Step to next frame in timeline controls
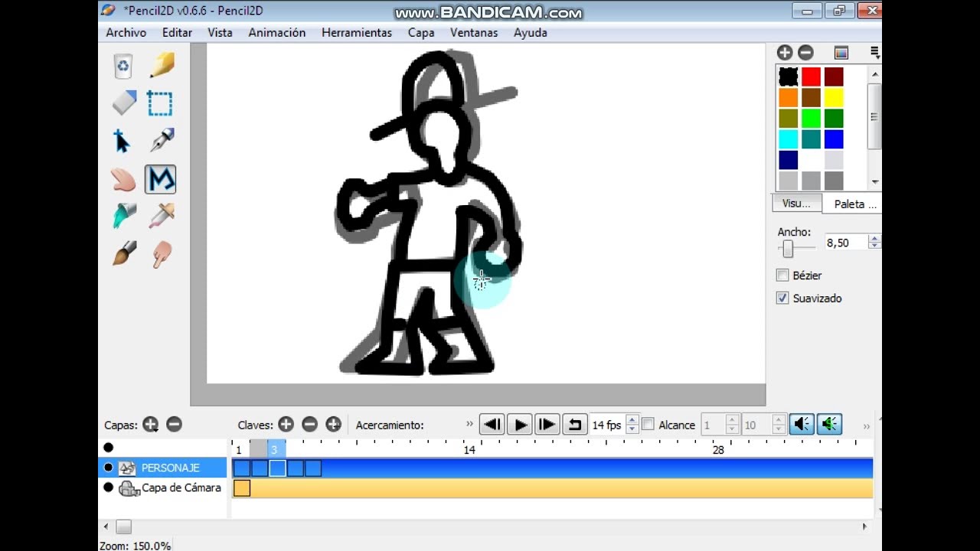Image resolution: width=980 pixels, height=551 pixels. pyautogui.click(x=547, y=424)
